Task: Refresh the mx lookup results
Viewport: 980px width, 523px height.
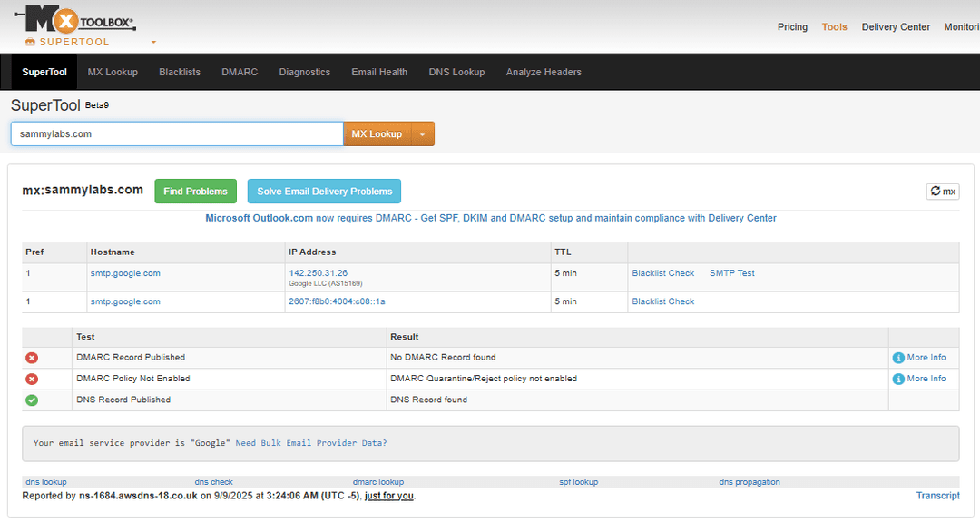Action: [x=942, y=191]
